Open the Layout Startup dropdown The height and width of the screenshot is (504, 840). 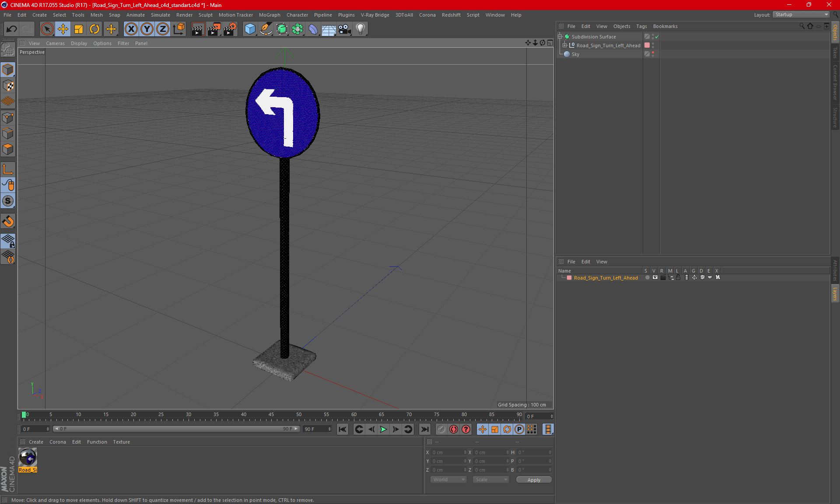pyautogui.click(x=801, y=14)
